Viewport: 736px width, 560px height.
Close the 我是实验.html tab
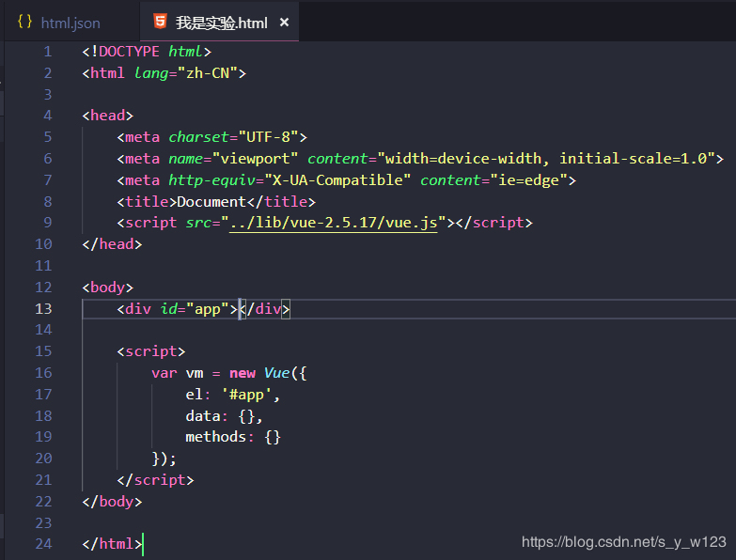[x=285, y=23]
